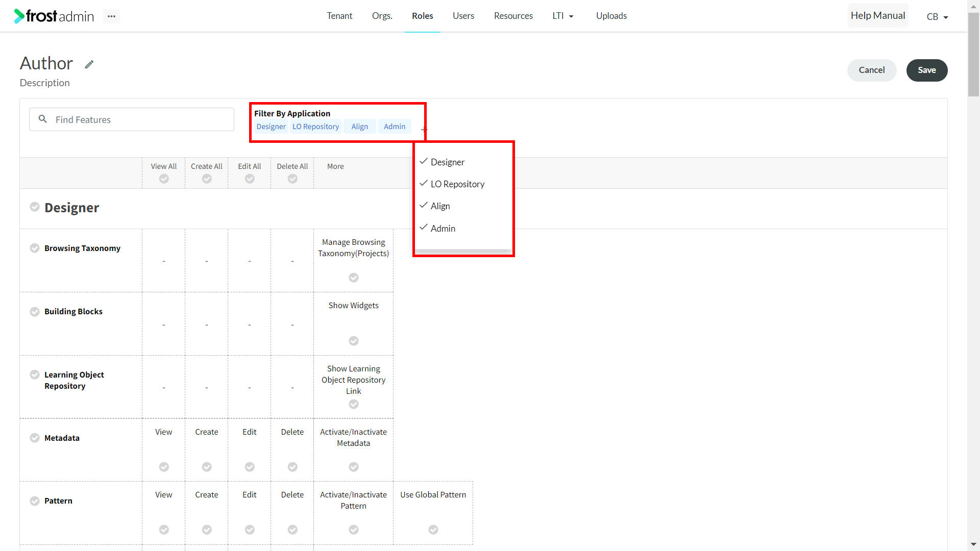980x551 pixels.
Task: Toggle Create All checkmark
Action: pos(207,179)
